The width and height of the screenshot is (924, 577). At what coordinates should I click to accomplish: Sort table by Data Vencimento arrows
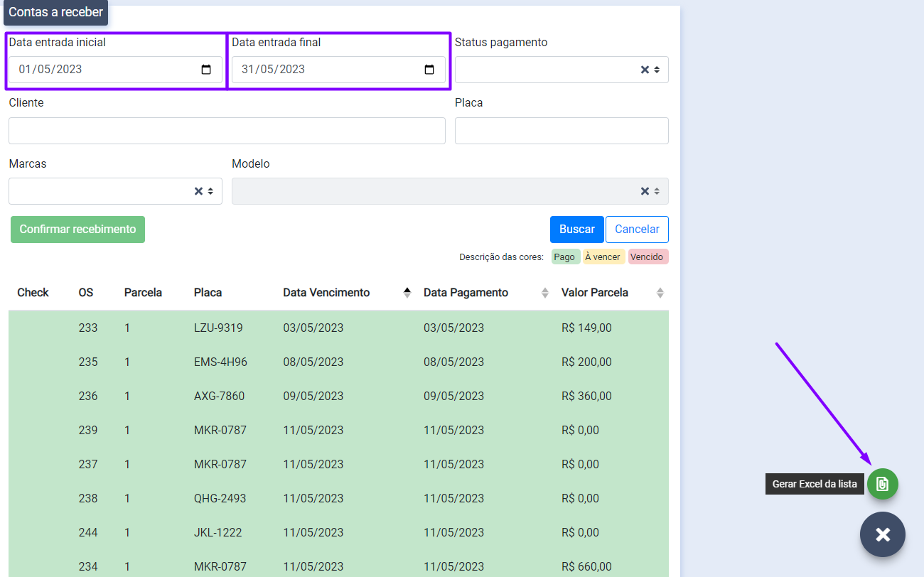(x=407, y=293)
